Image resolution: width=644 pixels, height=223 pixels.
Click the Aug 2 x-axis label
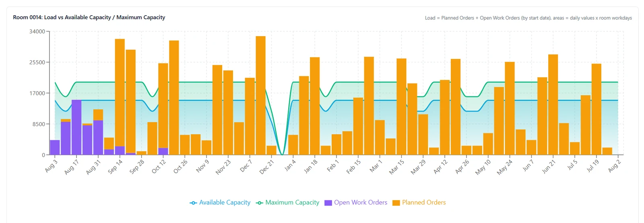click(x=614, y=166)
